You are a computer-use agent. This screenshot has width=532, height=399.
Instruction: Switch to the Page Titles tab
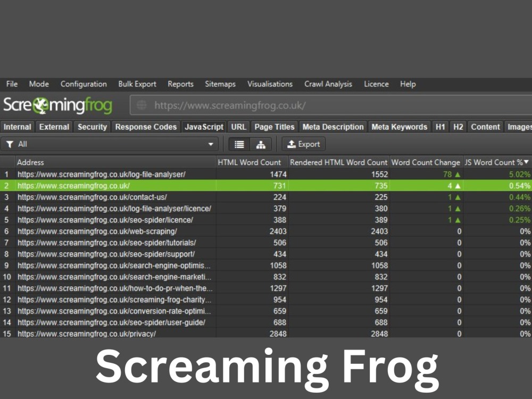(x=275, y=127)
